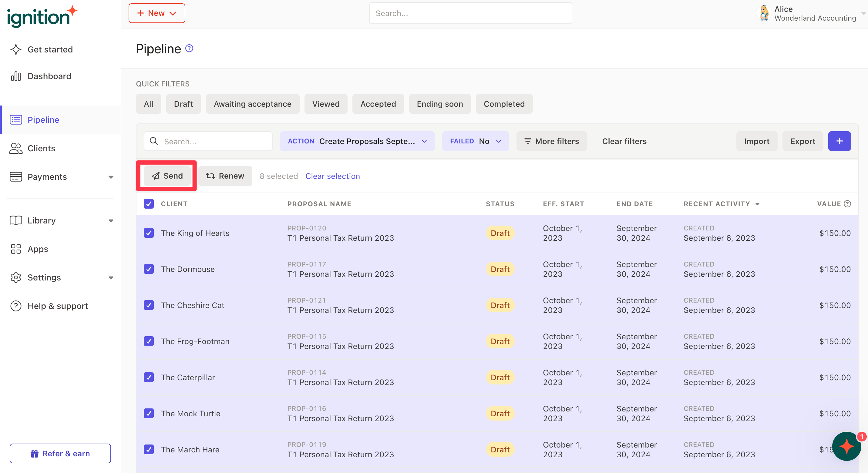Click the Help & support question icon
The height and width of the screenshot is (473, 868).
[x=16, y=306]
